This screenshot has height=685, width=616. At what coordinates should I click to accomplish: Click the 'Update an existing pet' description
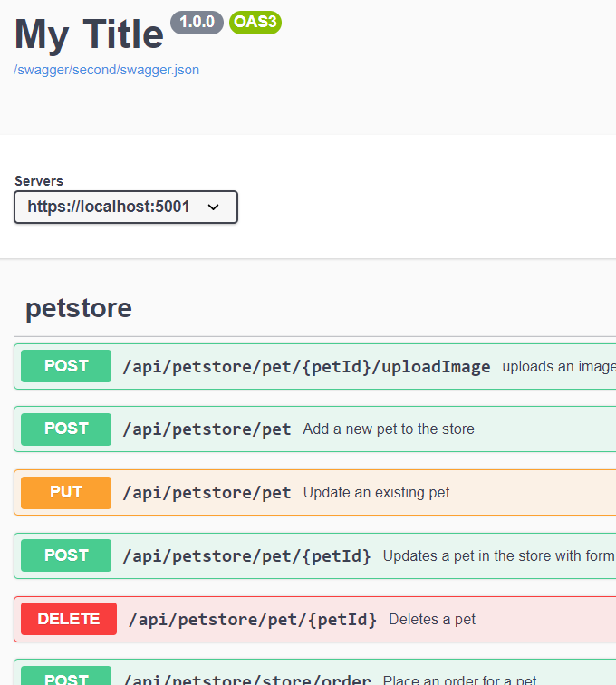point(376,492)
